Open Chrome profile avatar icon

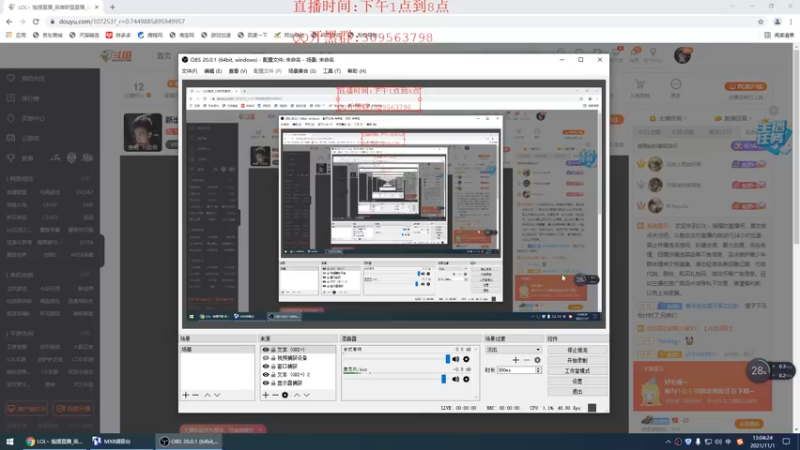tap(777, 21)
